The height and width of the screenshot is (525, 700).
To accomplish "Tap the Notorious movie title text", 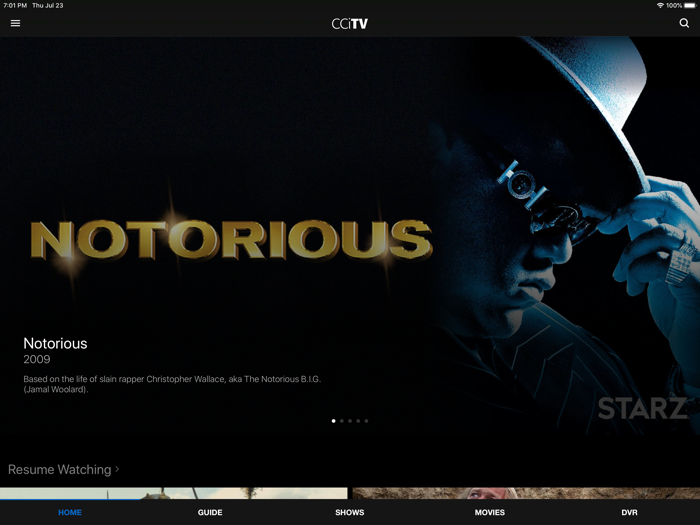I will (x=55, y=343).
